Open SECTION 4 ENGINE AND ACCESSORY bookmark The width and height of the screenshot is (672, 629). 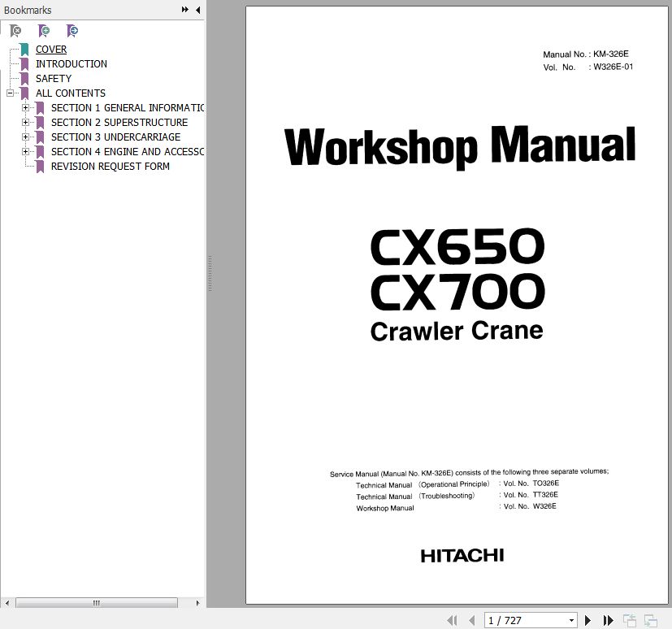tap(128, 151)
